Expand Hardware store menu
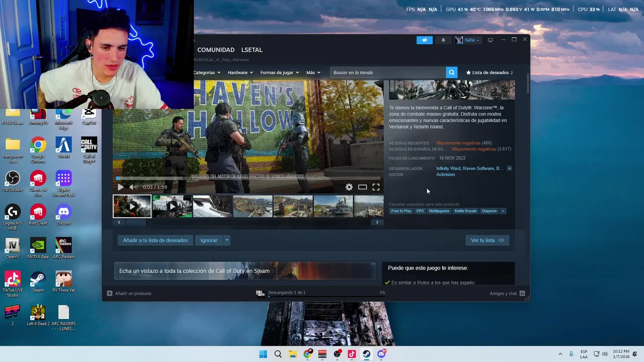The image size is (644, 362). tap(240, 72)
